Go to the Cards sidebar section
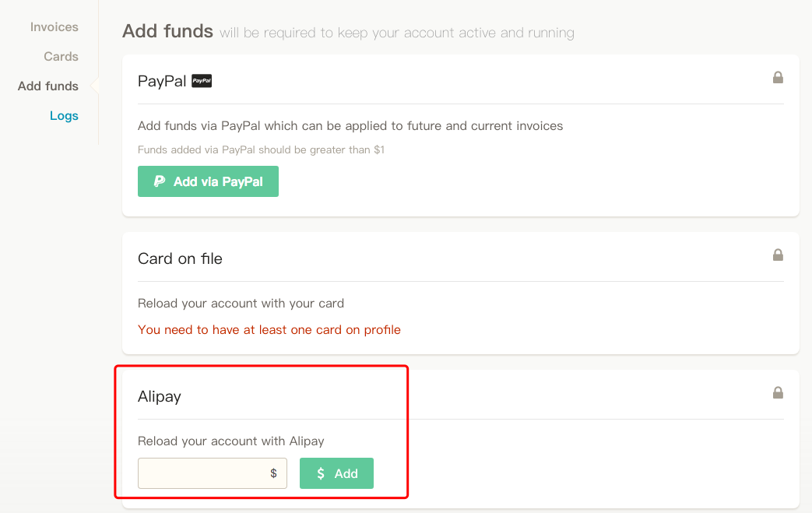812x513 pixels. click(61, 56)
